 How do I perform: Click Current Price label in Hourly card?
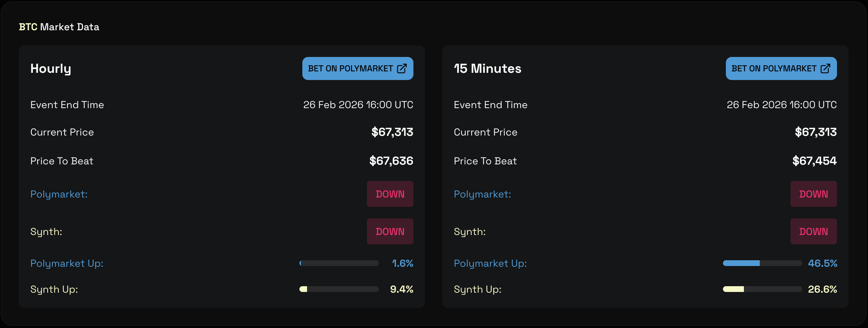coord(62,132)
